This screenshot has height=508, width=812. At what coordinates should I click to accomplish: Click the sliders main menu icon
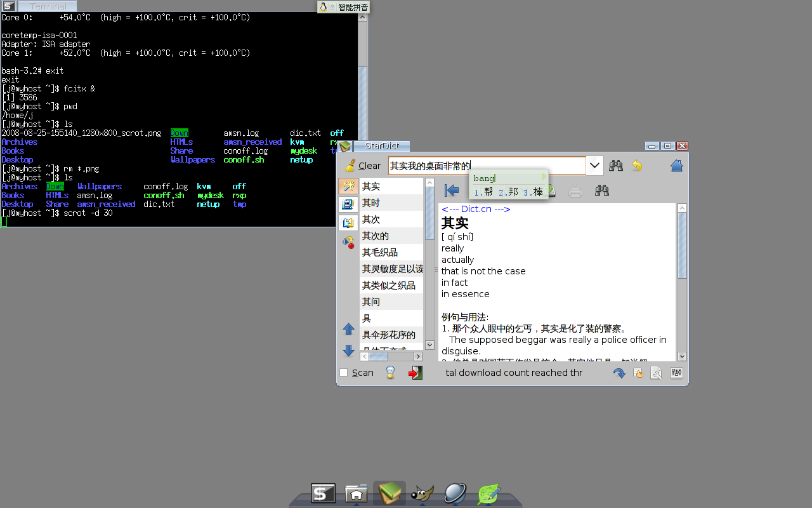[676, 373]
